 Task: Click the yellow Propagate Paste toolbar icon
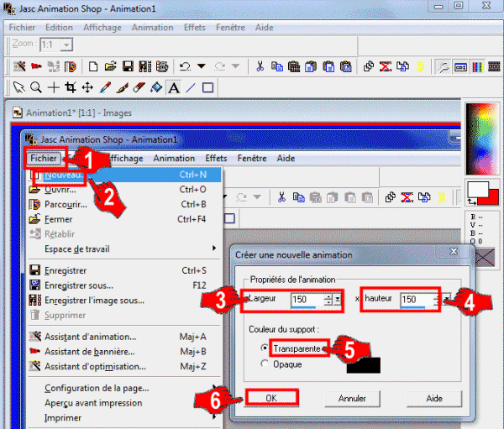(420, 67)
